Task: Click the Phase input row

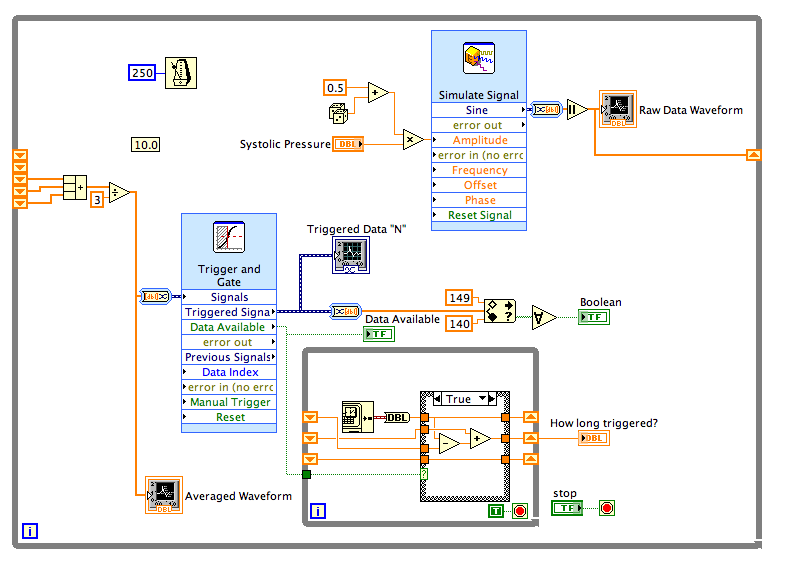Action: (479, 200)
